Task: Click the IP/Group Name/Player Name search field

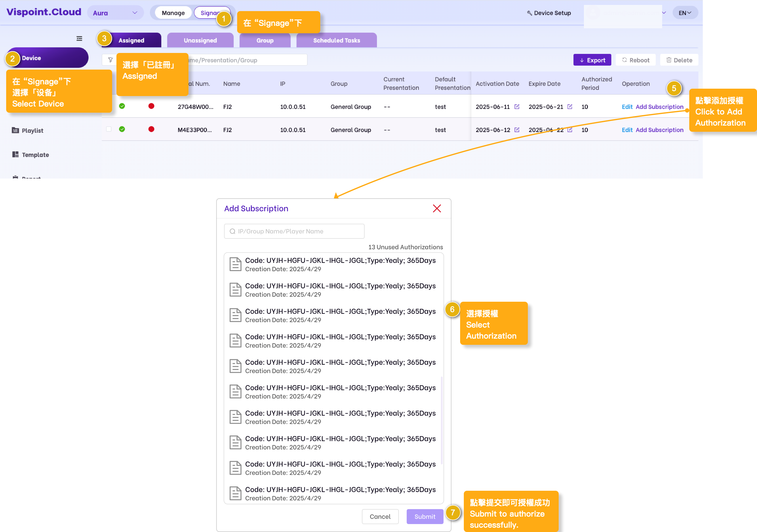Action: pyautogui.click(x=294, y=232)
